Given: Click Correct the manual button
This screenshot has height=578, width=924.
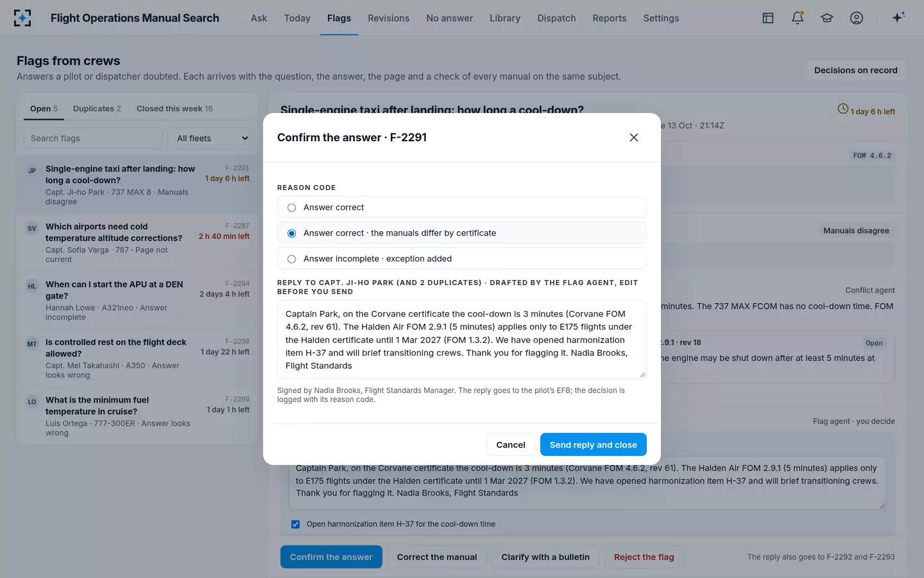Looking at the screenshot, I should tap(437, 557).
